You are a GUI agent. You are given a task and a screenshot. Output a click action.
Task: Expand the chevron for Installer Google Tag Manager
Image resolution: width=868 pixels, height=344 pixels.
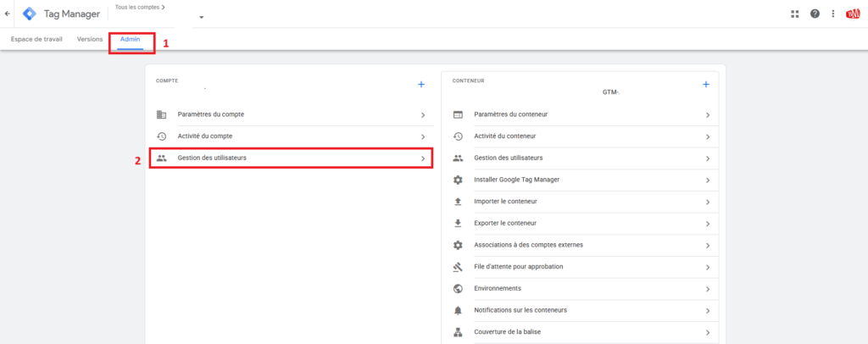(x=708, y=180)
